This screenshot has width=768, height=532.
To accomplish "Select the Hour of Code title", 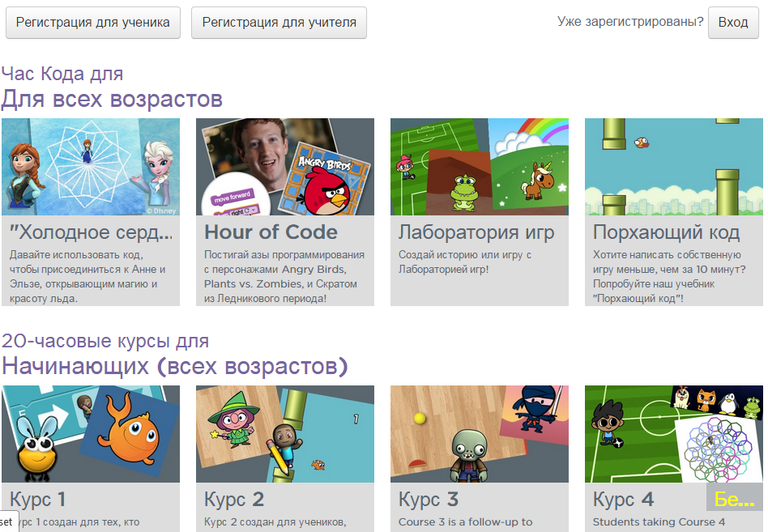I will pos(271,232).
